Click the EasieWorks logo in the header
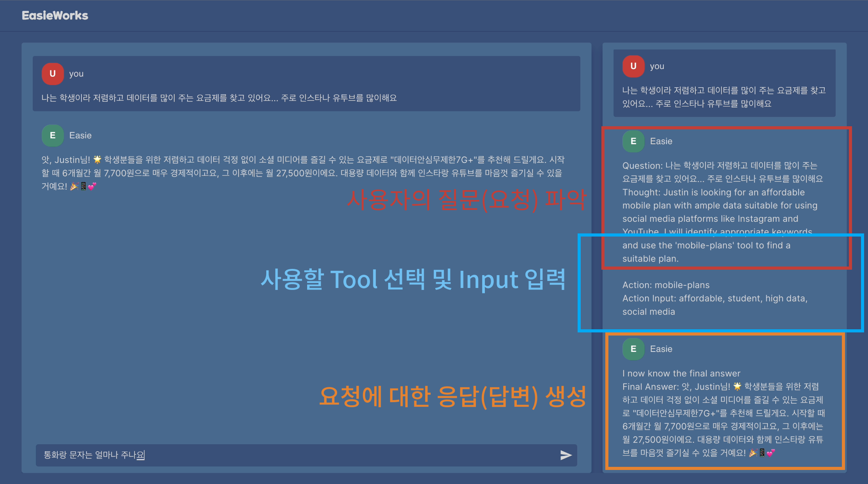Viewport: 868px width, 484px height. tap(55, 16)
